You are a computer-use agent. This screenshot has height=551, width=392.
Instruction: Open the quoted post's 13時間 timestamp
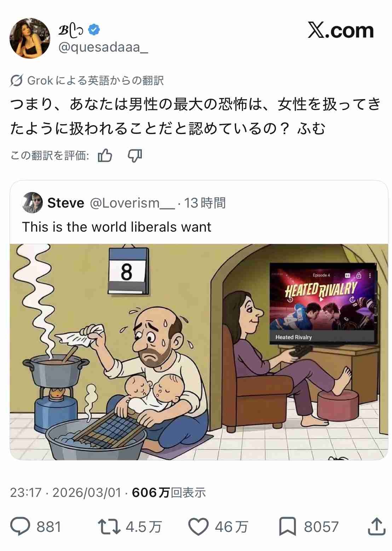(205, 203)
